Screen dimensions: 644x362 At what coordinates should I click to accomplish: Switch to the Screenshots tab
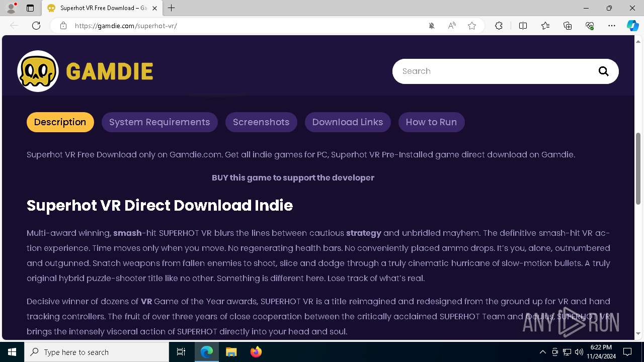pyautogui.click(x=261, y=122)
